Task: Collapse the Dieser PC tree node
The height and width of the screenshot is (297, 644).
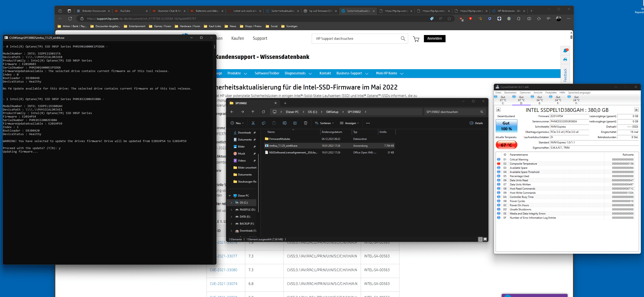Action: click(230, 196)
